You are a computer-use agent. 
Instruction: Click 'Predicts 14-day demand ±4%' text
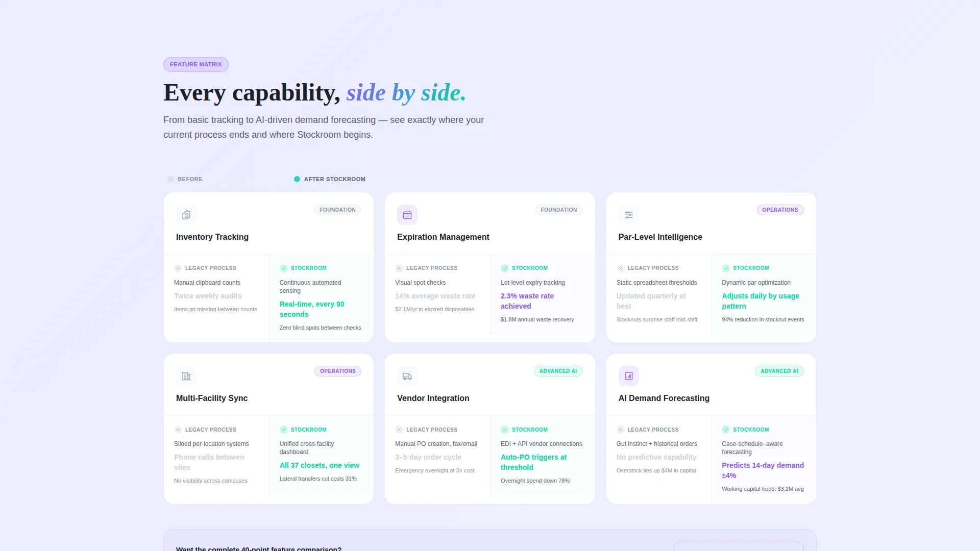(763, 470)
